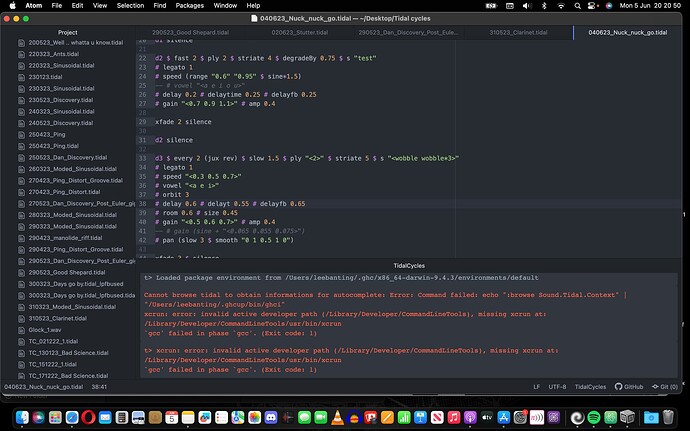Viewport: 690px width, 431px height.
Task: Open Downloads folder in the dock
Action: 651,417
